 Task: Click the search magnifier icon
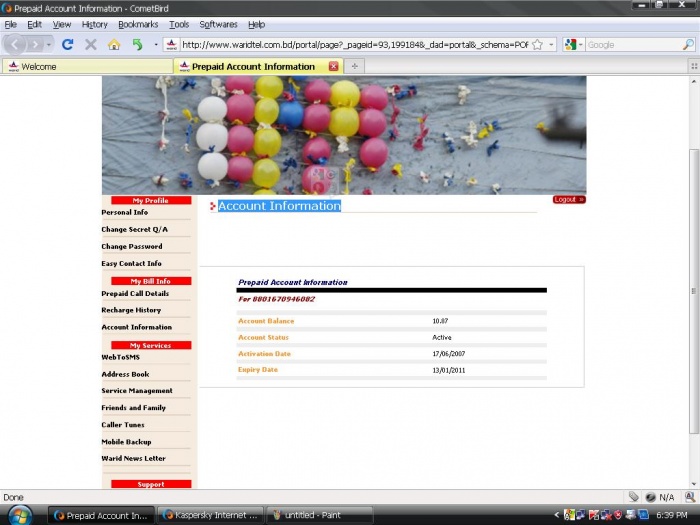click(688, 45)
